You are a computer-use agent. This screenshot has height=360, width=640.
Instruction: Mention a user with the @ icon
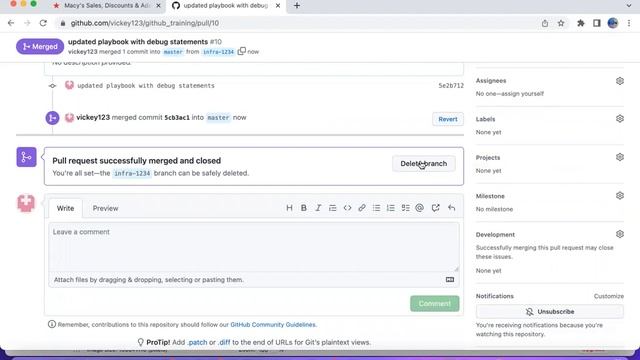[x=420, y=208]
